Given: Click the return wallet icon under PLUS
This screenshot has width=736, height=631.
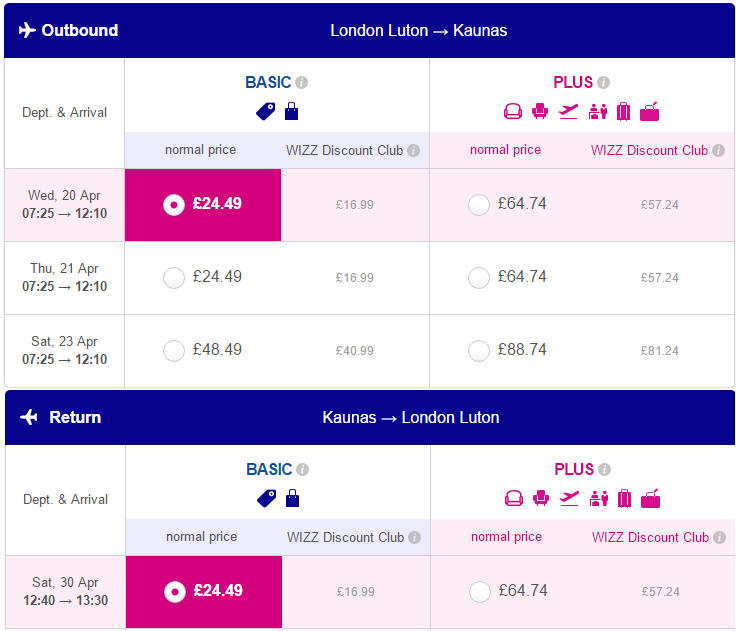Looking at the screenshot, I should [651, 499].
